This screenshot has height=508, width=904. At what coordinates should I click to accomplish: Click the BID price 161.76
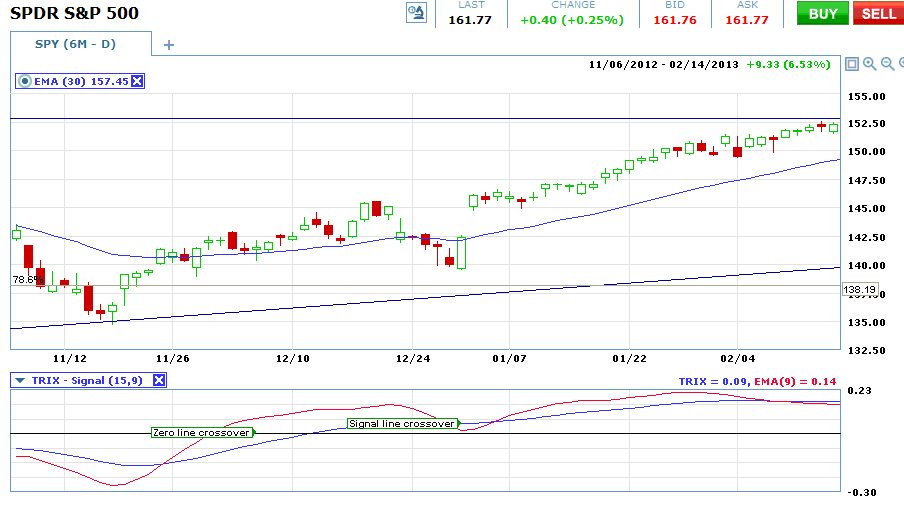[x=675, y=20]
